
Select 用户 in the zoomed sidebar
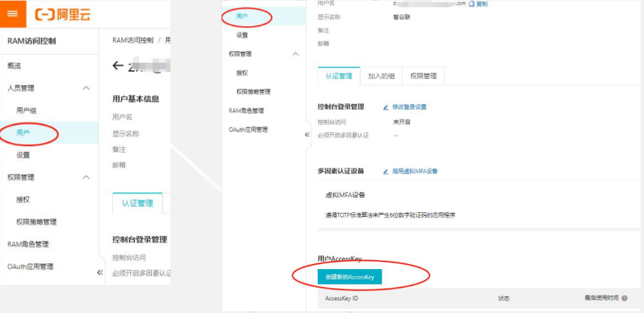[x=23, y=133]
